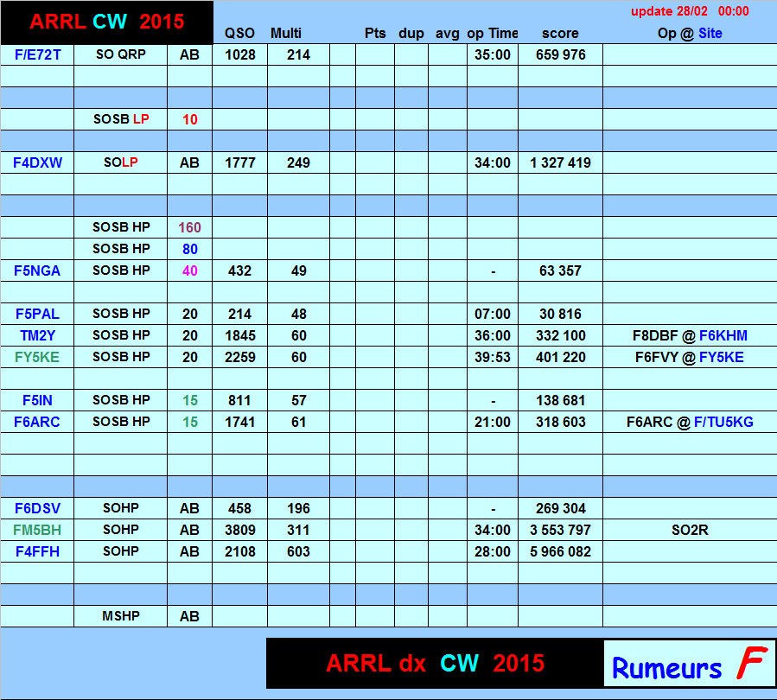Image resolution: width=777 pixels, height=700 pixels.
Task: Select the MSHP category cell
Action: click(121, 616)
